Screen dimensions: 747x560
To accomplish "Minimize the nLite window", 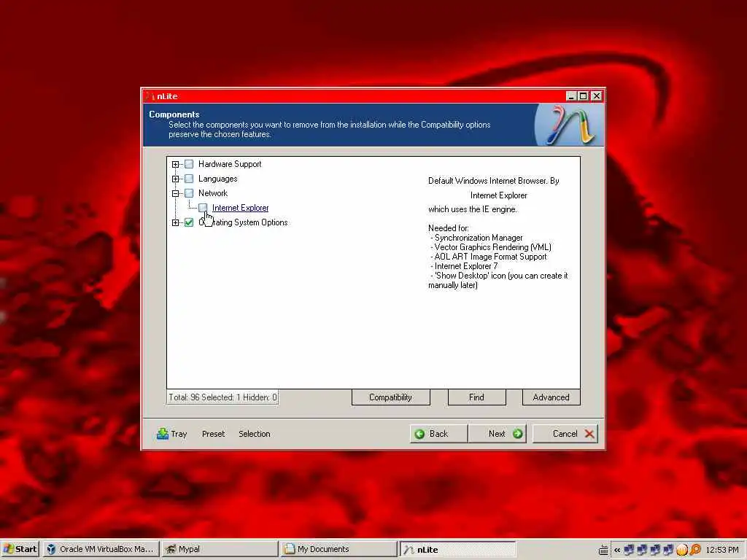I will coord(571,96).
